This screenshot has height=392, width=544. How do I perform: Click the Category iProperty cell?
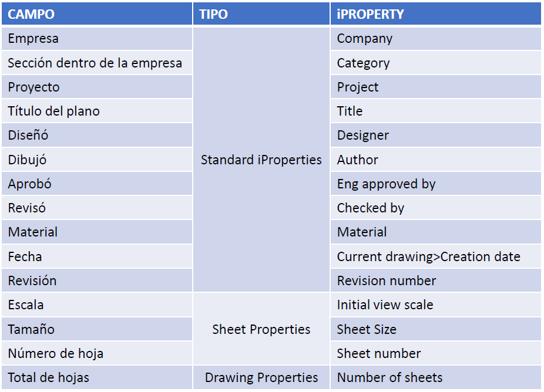pos(363,63)
